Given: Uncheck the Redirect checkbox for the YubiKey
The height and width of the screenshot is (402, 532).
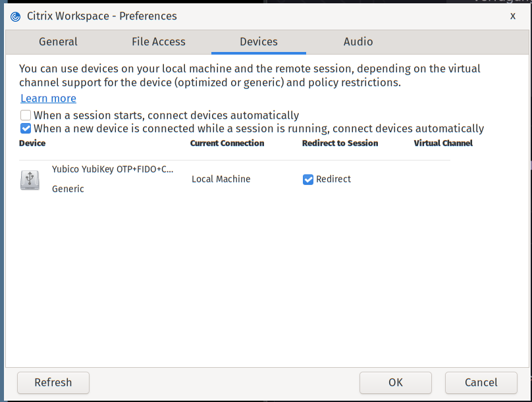Looking at the screenshot, I should pos(308,180).
